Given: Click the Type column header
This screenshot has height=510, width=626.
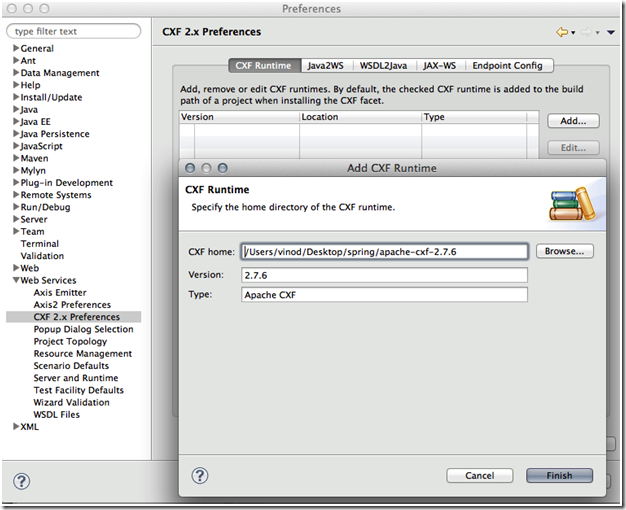Looking at the screenshot, I should pyautogui.click(x=474, y=117).
